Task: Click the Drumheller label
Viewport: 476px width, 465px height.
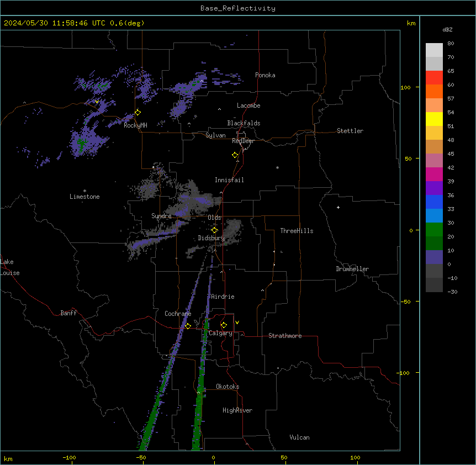Action: (x=352, y=269)
